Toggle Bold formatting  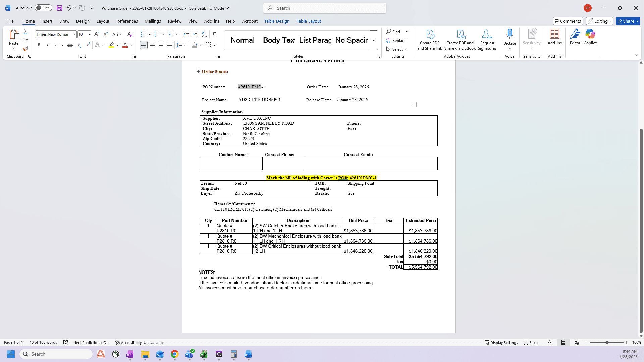39,45
